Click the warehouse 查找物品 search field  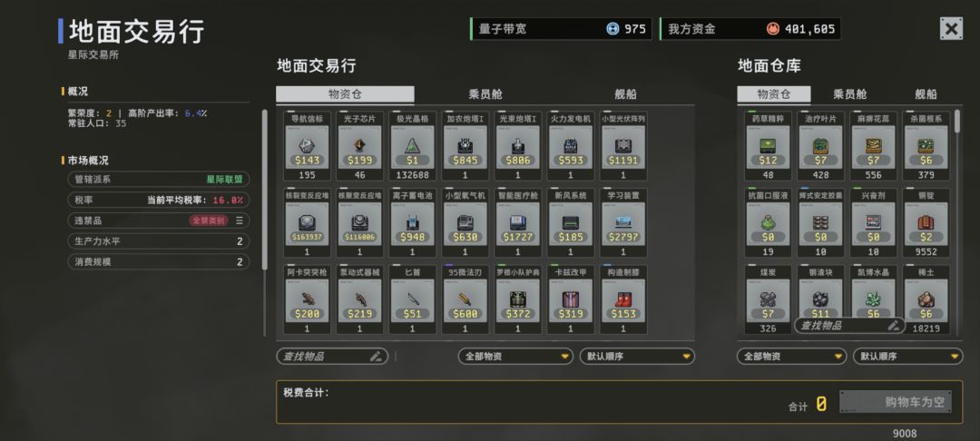(848, 326)
